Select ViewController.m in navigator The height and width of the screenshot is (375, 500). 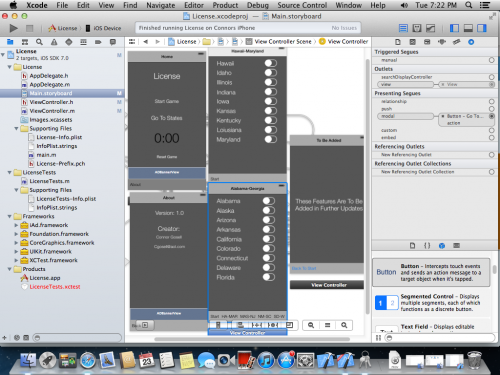tap(52, 111)
